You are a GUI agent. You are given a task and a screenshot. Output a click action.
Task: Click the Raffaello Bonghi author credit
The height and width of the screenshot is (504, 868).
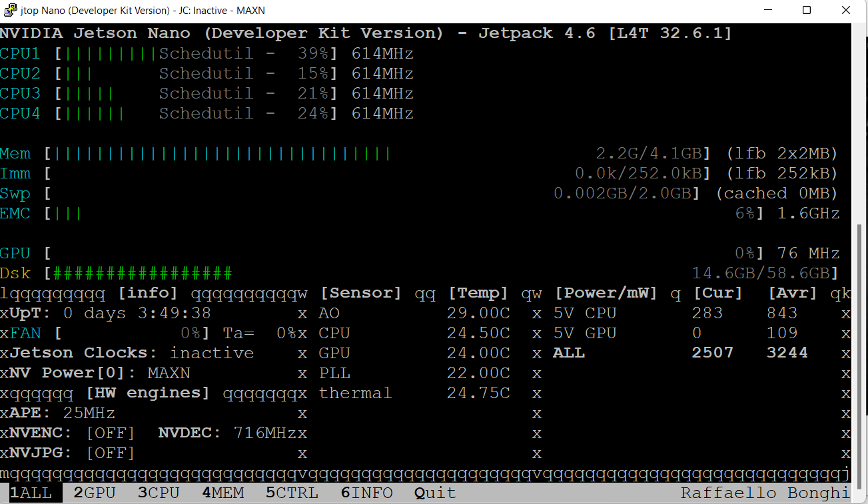click(765, 493)
